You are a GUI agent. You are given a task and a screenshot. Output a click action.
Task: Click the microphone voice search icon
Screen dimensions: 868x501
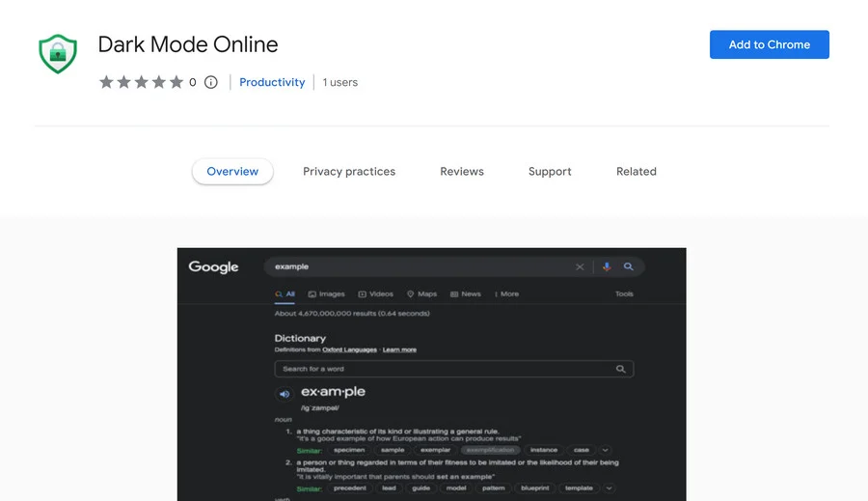point(607,266)
